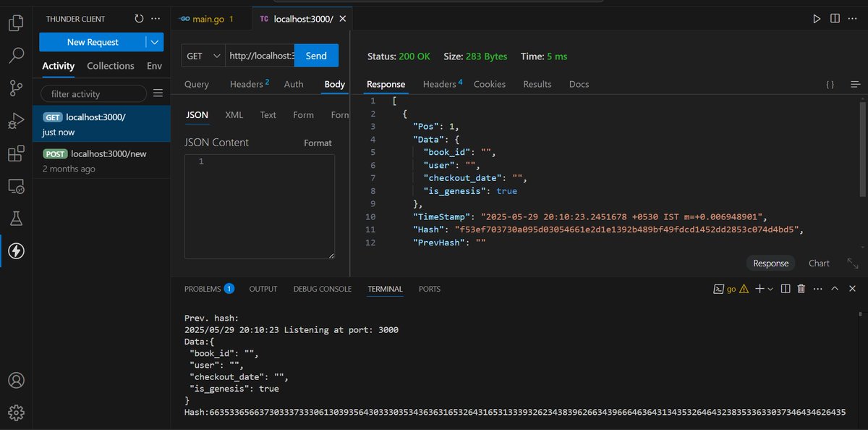Open Thunder Client more actions ellipsis
Viewport: 868px width, 430px height.
156,18
